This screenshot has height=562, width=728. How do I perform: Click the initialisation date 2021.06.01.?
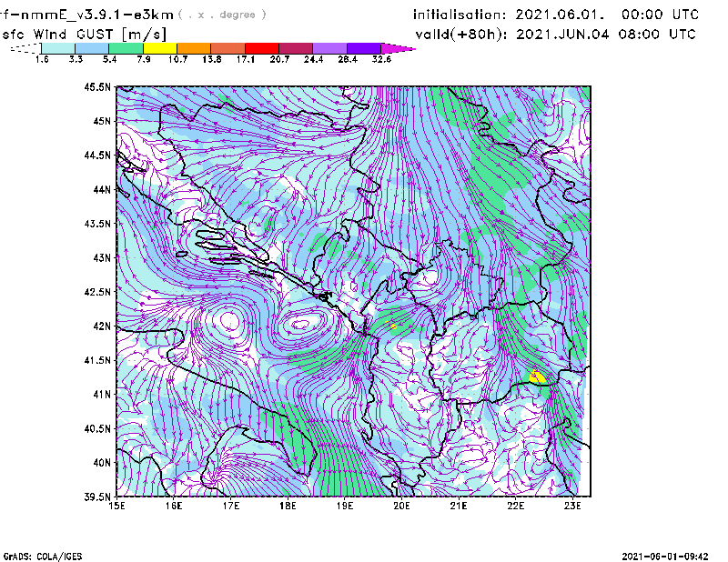[x=560, y=15]
